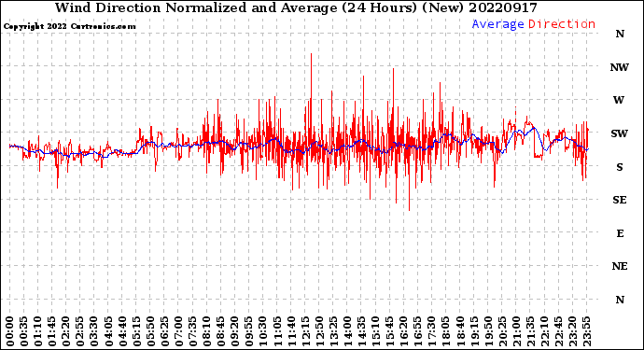Click the 09:55 time axis label
The image size is (644, 350).
(249, 331)
